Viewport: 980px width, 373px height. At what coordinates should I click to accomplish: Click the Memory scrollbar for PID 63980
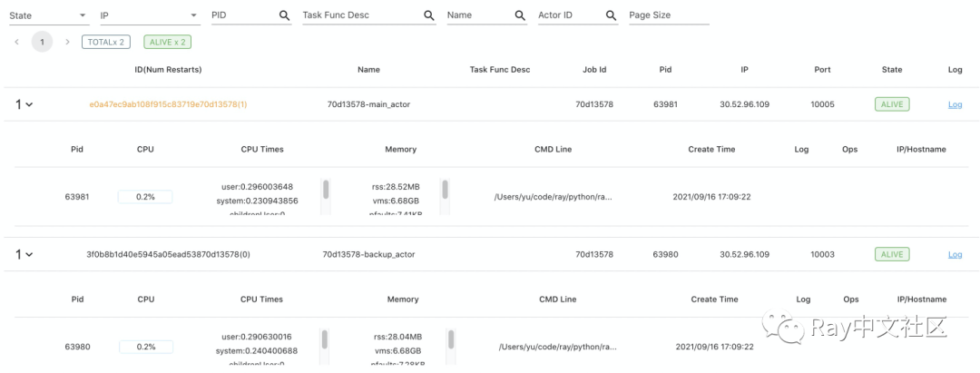450,340
